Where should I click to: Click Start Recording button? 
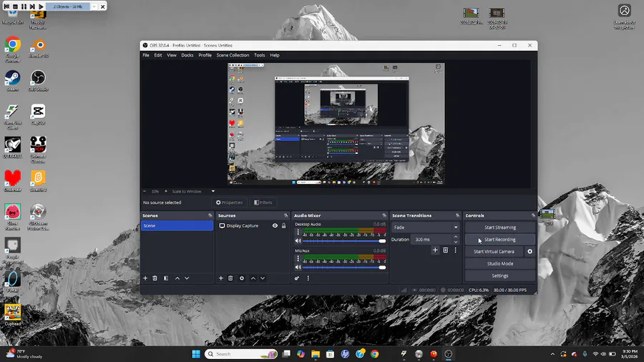tap(500, 239)
